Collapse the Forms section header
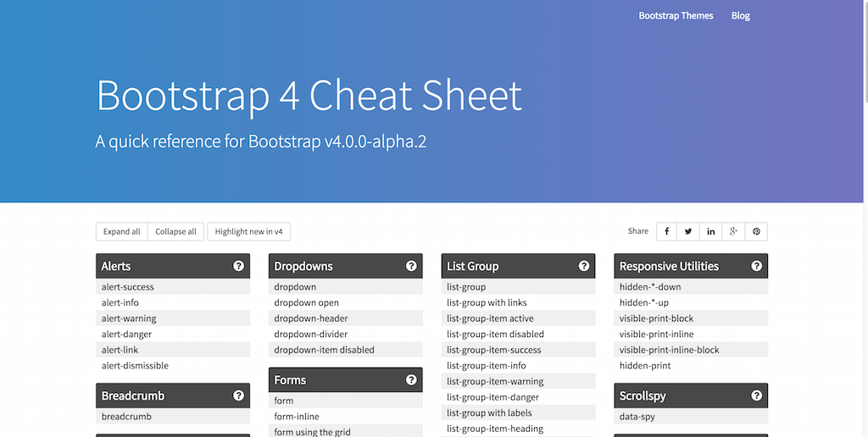Screen dimensions: 868x437 pyautogui.click(x=346, y=380)
